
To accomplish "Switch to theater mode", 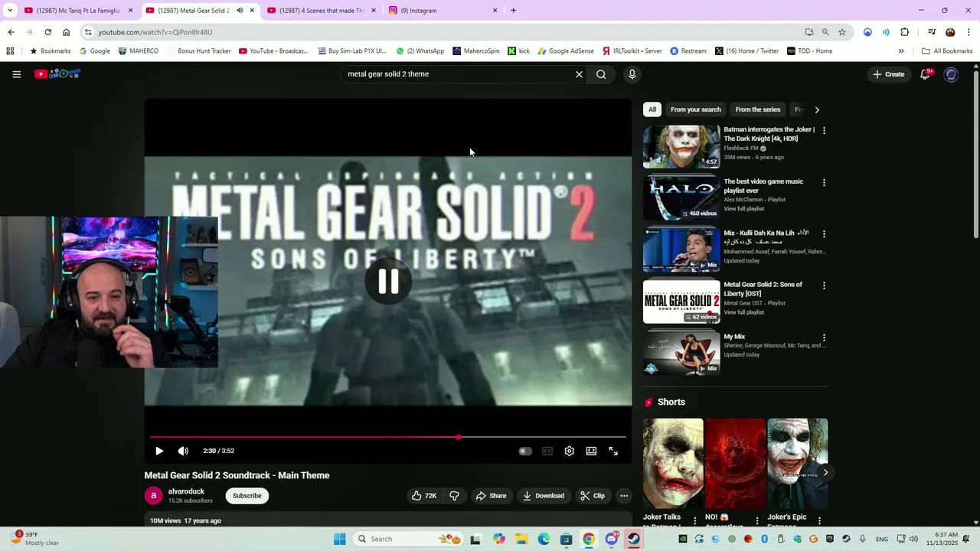I will point(591,451).
